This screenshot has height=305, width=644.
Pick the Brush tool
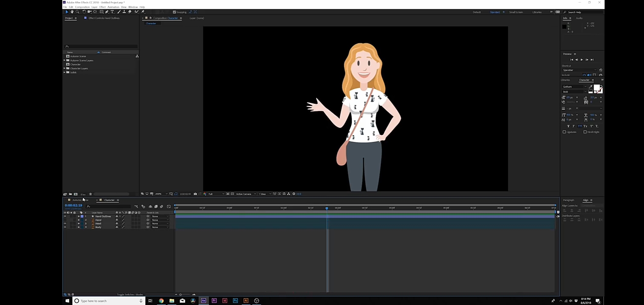coord(118,12)
